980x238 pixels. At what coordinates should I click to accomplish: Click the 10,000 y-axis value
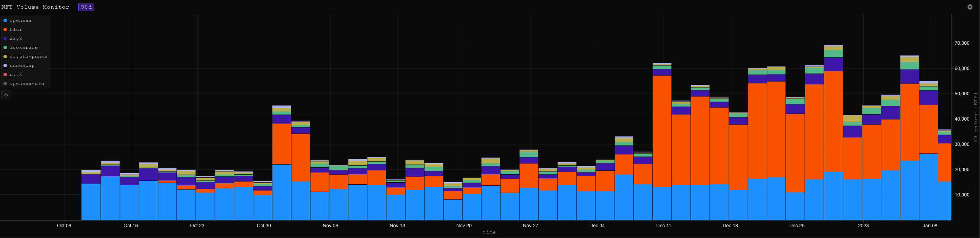[x=962, y=195]
